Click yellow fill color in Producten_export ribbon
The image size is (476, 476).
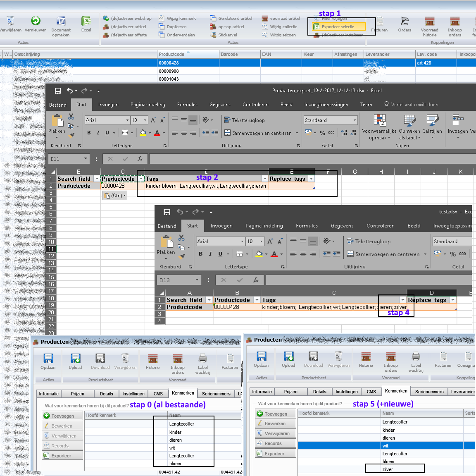(x=143, y=133)
